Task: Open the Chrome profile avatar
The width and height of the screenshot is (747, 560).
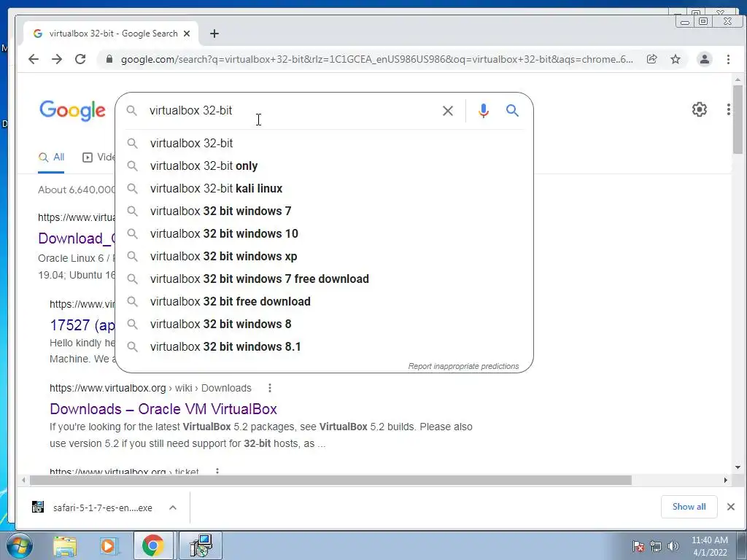Action: (704, 59)
